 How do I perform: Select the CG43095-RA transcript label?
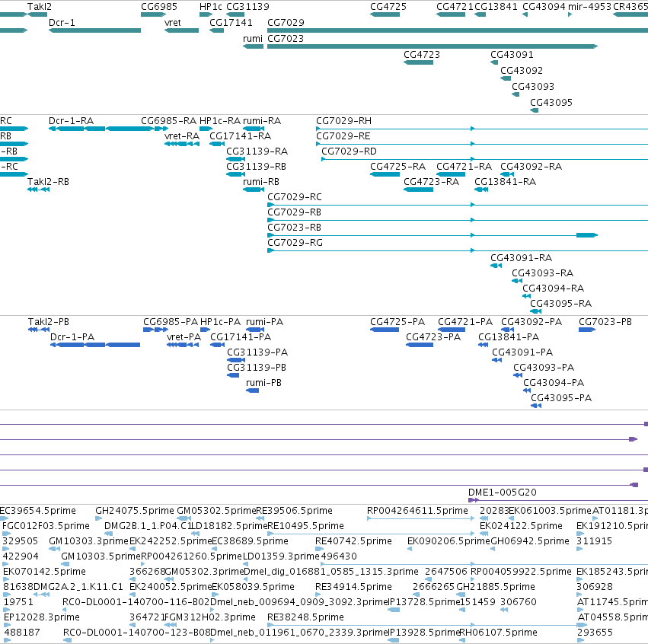[560, 304]
